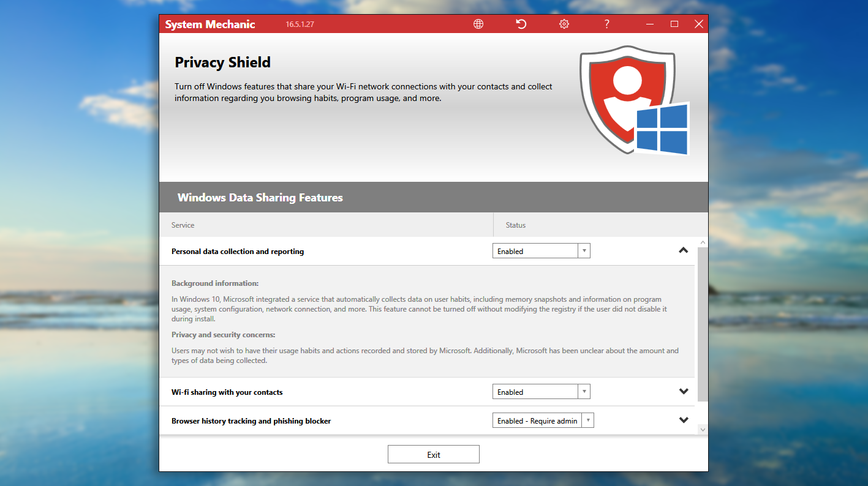Open the Personal data collection status dropdown
Image resolution: width=868 pixels, height=486 pixels.
(542, 251)
